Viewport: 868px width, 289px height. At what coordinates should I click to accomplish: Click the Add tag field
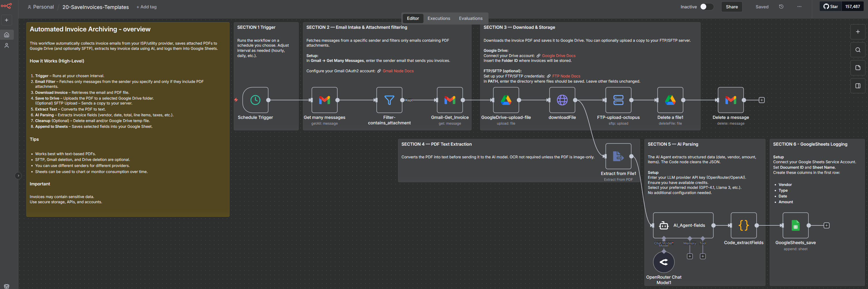(x=146, y=7)
